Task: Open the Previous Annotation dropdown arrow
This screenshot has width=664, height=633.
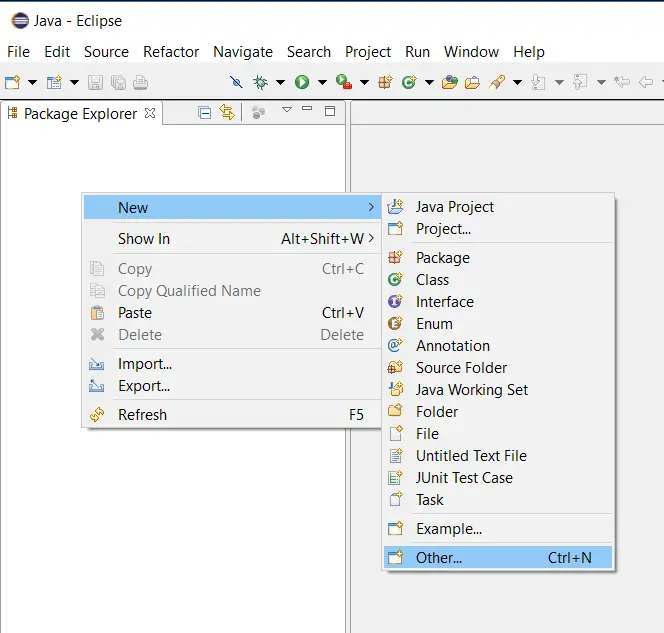Action: point(601,82)
